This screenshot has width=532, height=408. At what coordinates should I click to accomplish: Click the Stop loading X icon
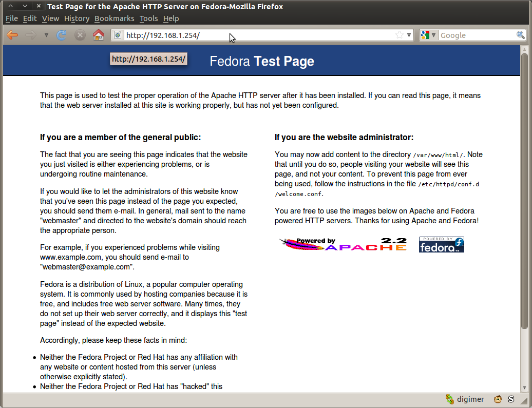[80, 35]
